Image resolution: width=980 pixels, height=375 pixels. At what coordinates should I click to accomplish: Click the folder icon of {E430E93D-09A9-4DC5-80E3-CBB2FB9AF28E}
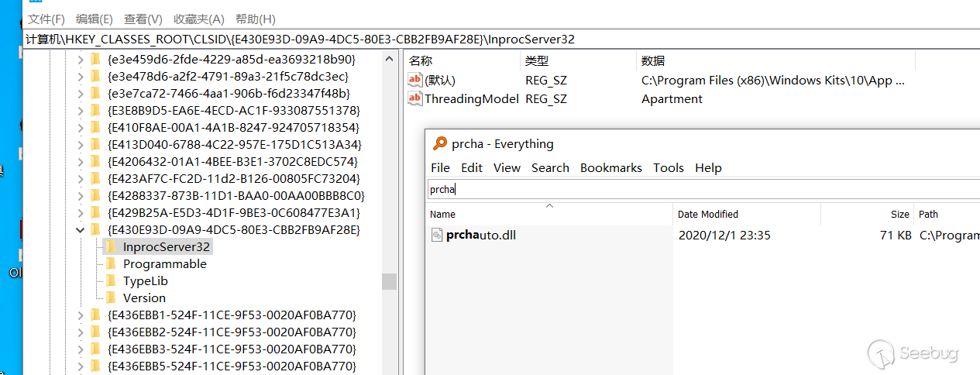click(96, 229)
